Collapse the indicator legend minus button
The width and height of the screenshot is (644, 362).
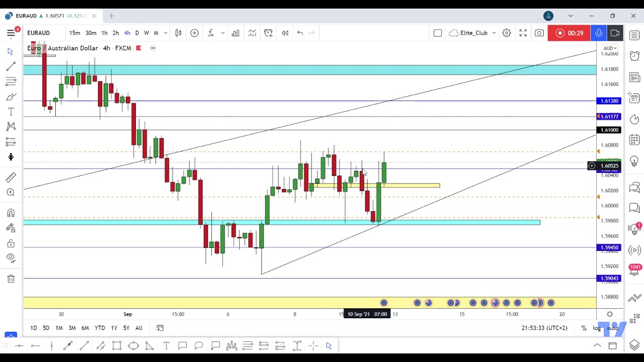coord(153,48)
